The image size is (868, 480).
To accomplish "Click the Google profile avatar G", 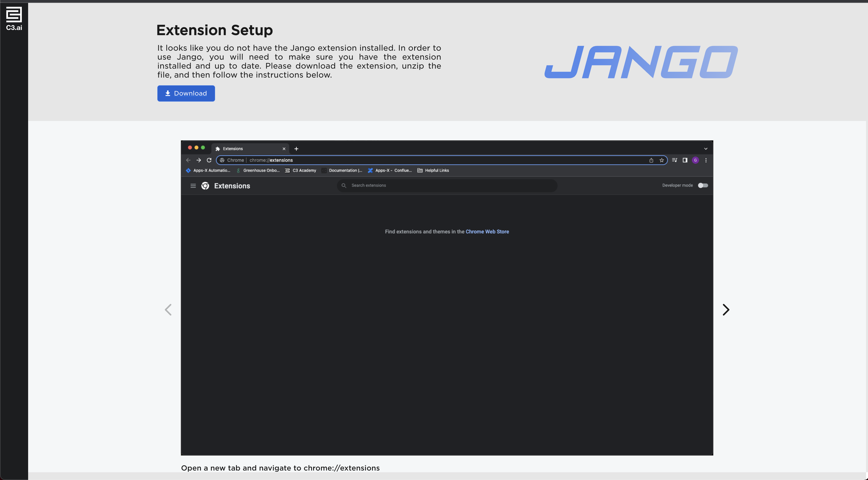I will 695,160.
